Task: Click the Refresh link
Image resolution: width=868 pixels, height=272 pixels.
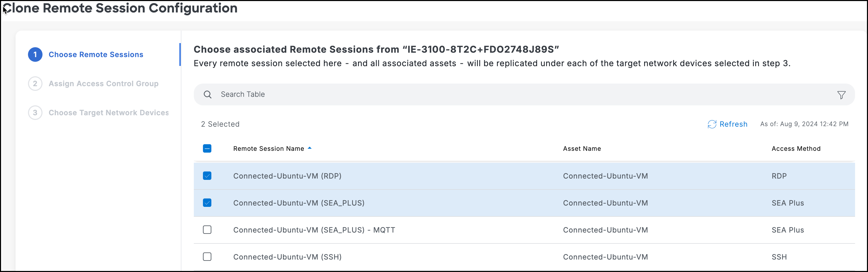Action: [734, 124]
